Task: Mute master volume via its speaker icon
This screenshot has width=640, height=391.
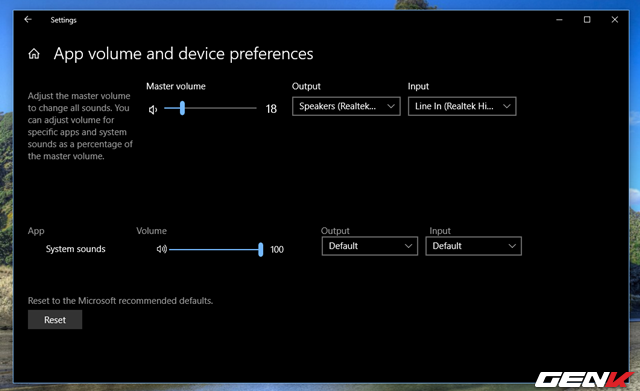Action: click(153, 109)
